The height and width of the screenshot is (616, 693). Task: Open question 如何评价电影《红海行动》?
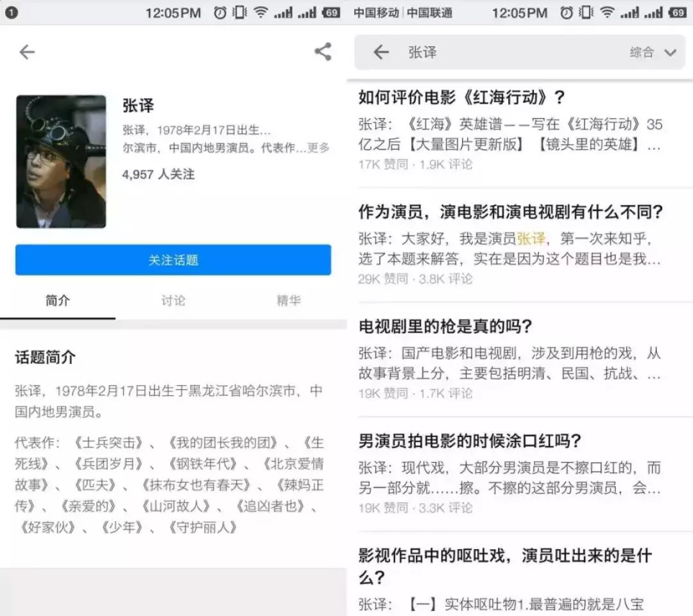(x=462, y=98)
